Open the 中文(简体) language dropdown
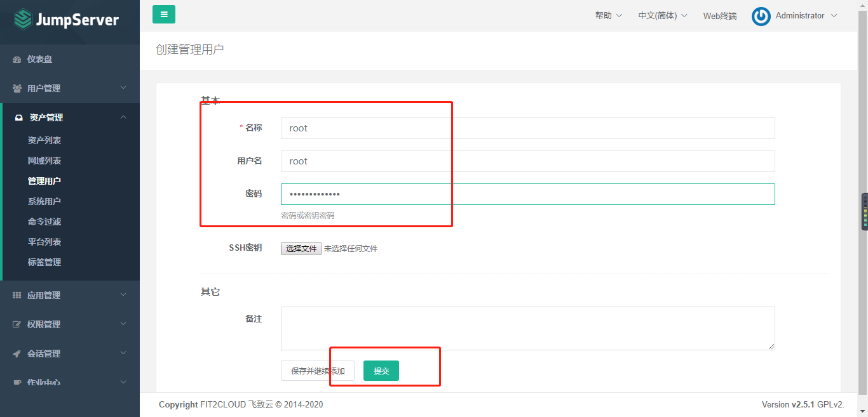 (663, 15)
